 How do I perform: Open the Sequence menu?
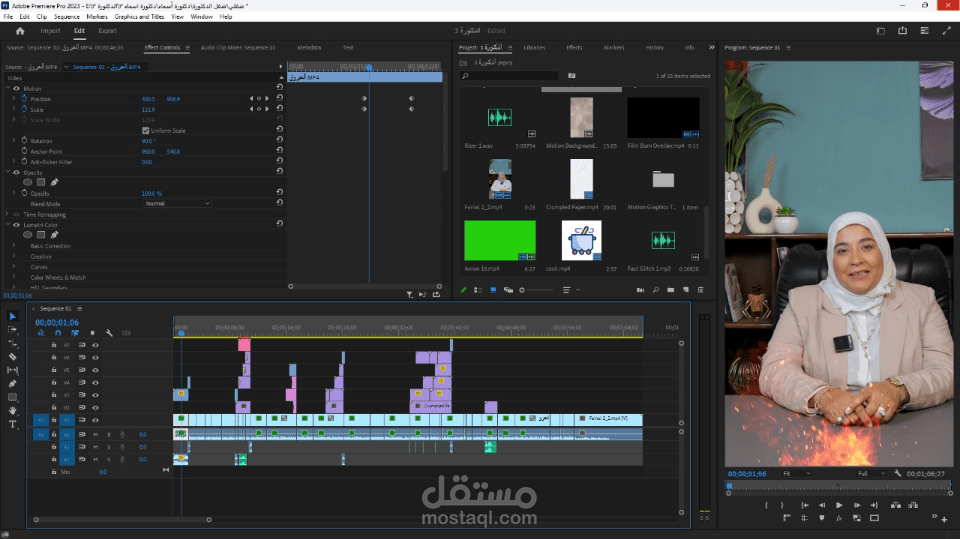coord(67,17)
